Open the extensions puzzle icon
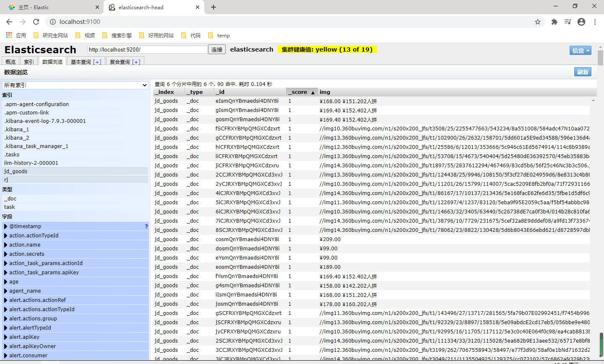Screen dimensions: 604x364 [555, 22]
